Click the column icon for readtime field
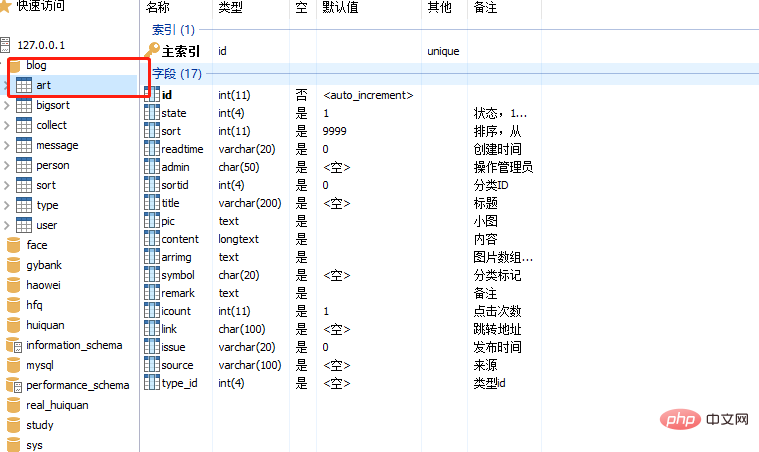Viewport: 759px width, 452px height. pyautogui.click(x=152, y=148)
